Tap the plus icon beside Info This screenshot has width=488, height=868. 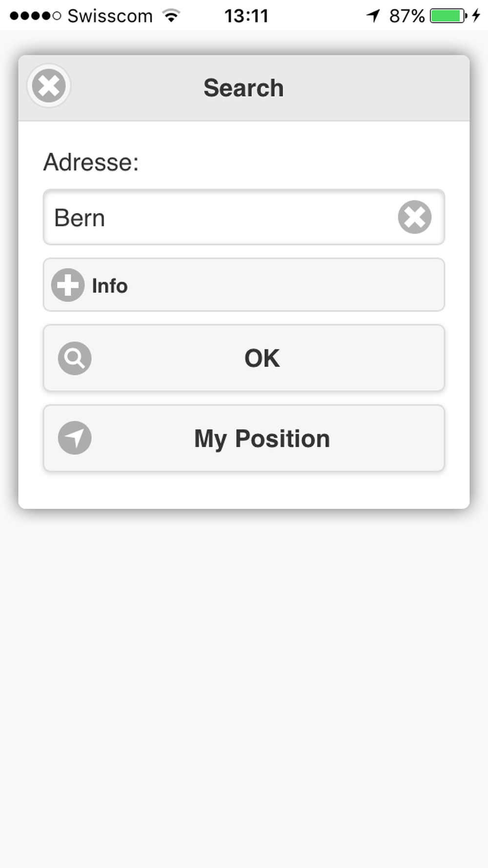(x=68, y=285)
